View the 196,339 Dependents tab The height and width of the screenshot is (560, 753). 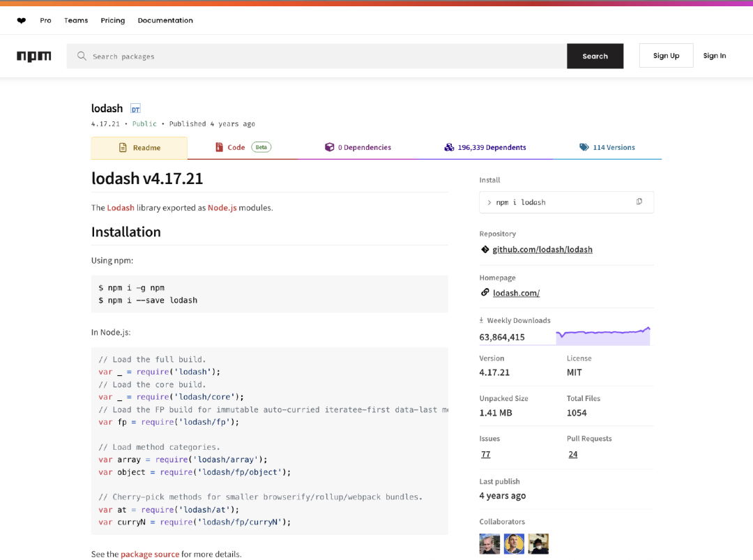[485, 147]
